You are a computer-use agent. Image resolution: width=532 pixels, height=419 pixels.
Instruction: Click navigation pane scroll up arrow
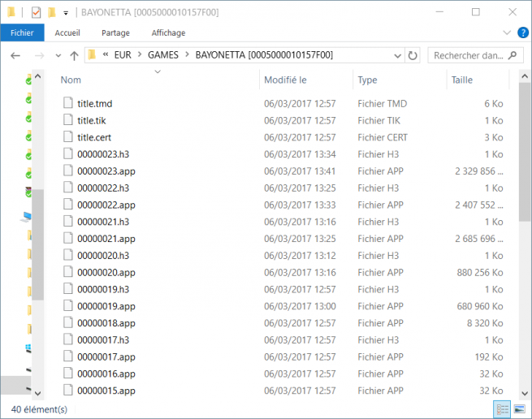pyautogui.click(x=38, y=76)
